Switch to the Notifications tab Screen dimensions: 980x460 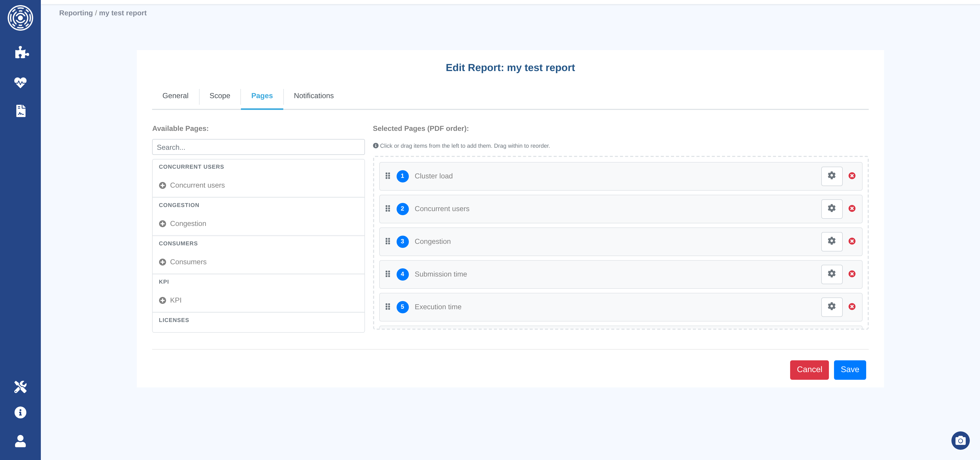pyautogui.click(x=313, y=96)
